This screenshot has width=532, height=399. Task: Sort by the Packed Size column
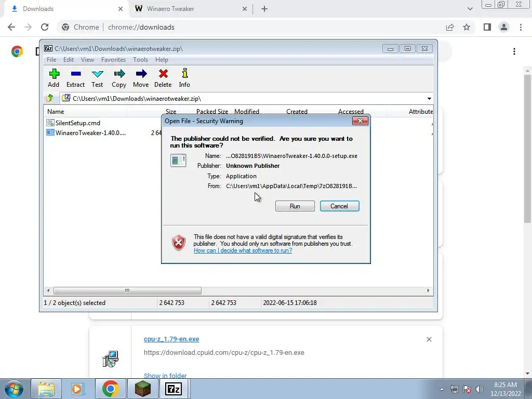(x=212, y=111)
